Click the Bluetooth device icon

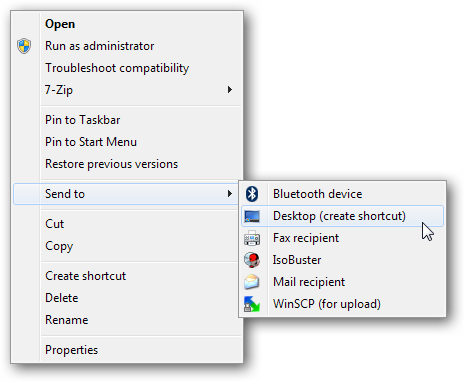(x=252, y=194)
